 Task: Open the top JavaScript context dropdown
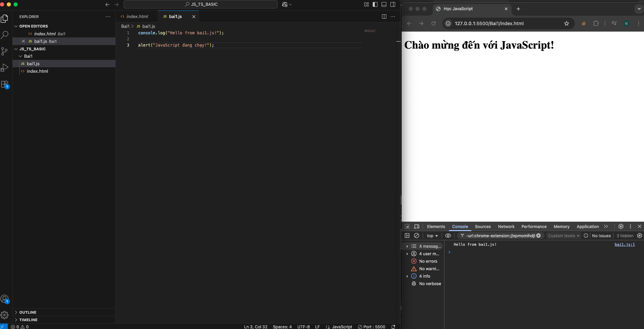point(432,236)
